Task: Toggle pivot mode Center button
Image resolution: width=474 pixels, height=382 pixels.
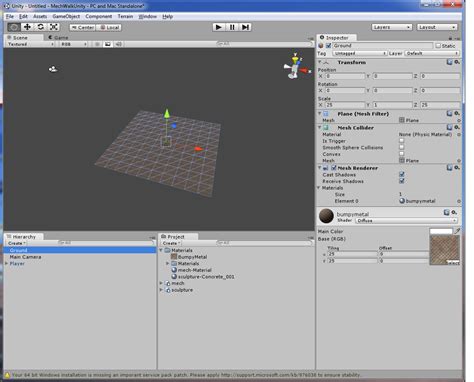Action: [x=83, y=27]
